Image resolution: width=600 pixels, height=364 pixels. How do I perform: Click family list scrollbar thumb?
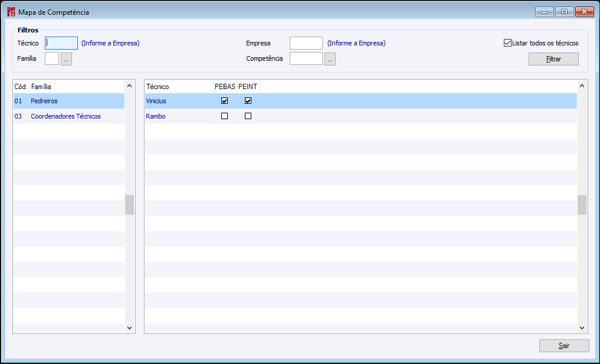point(129,205)
